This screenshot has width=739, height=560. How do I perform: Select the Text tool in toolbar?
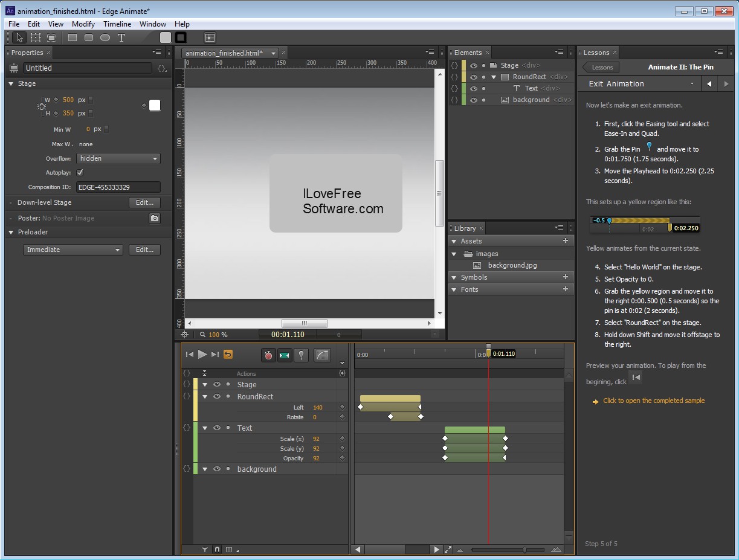(x=121, y=37)
